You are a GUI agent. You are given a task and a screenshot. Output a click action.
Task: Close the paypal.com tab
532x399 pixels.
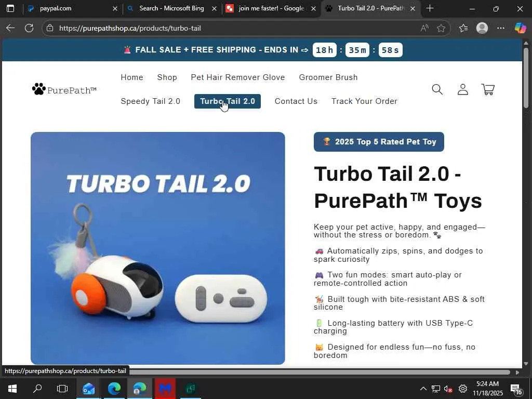click(115, 8)
